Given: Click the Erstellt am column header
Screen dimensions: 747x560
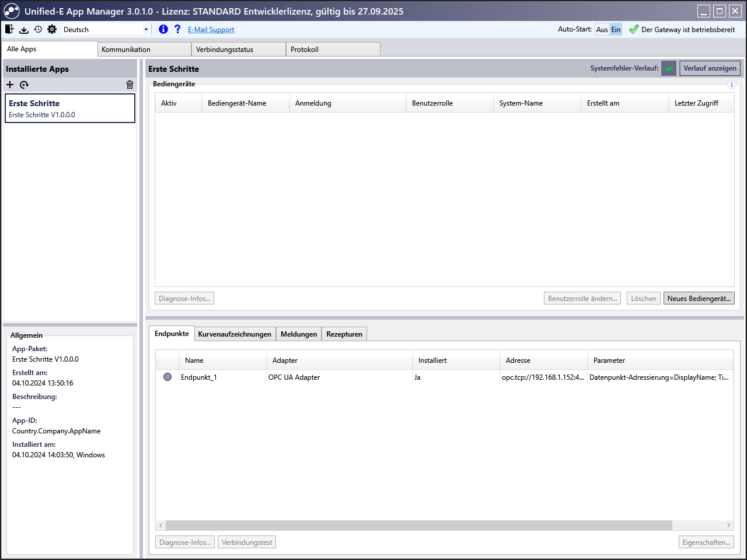Looking at the screenshot, I should pos(625,103).
